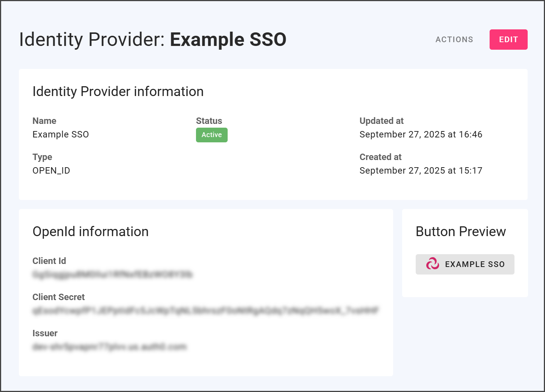Click the Created at timestamp value

[x=421, y=171]
